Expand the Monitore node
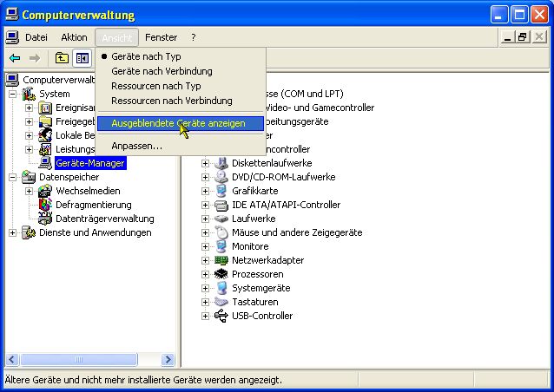Viewport: 554px width, 392px height. click(205, 246)
